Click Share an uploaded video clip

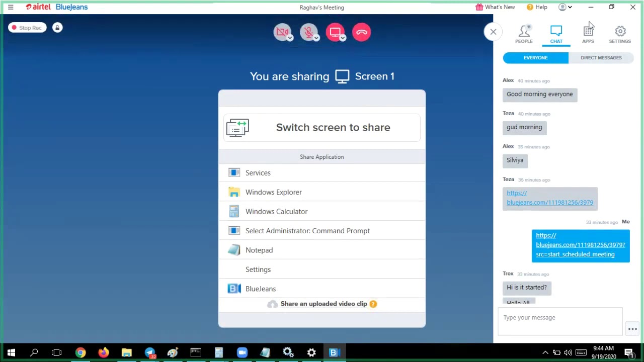coord(324,304)
